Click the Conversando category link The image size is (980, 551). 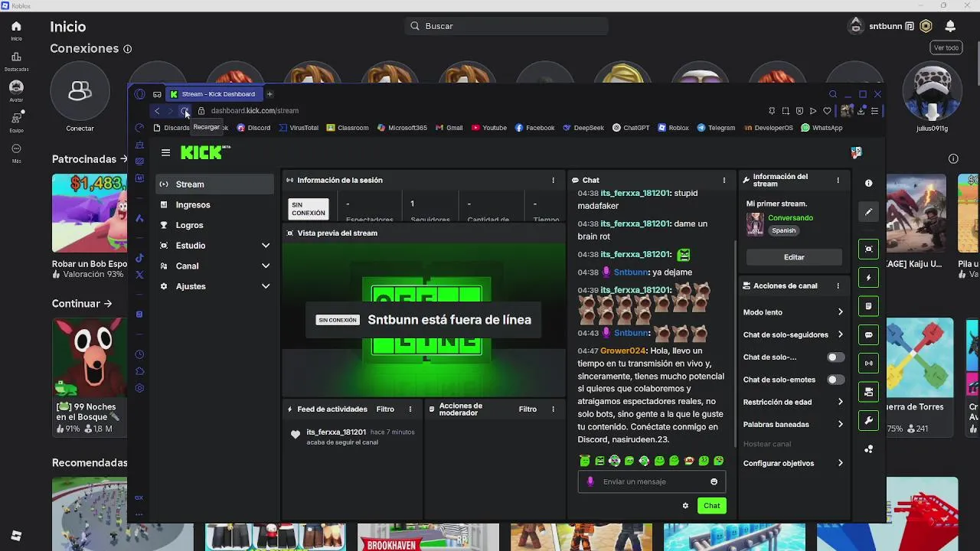(x=790, y=218)
